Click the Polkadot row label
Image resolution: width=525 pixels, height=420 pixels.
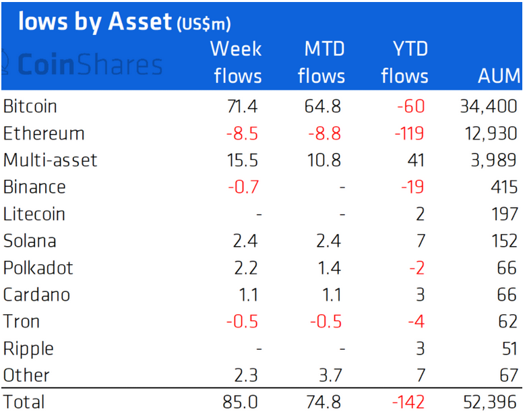coord(38,268)
